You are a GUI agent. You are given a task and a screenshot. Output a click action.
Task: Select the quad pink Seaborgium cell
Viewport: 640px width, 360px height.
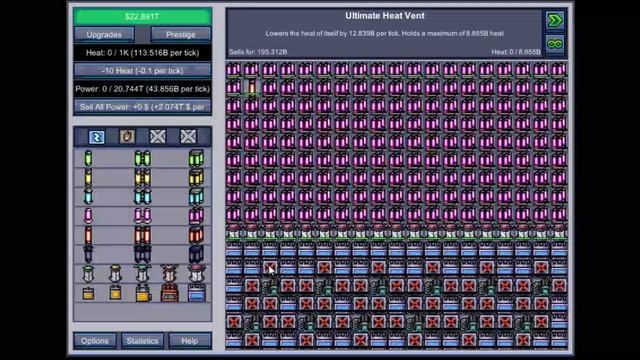(196, 216)
